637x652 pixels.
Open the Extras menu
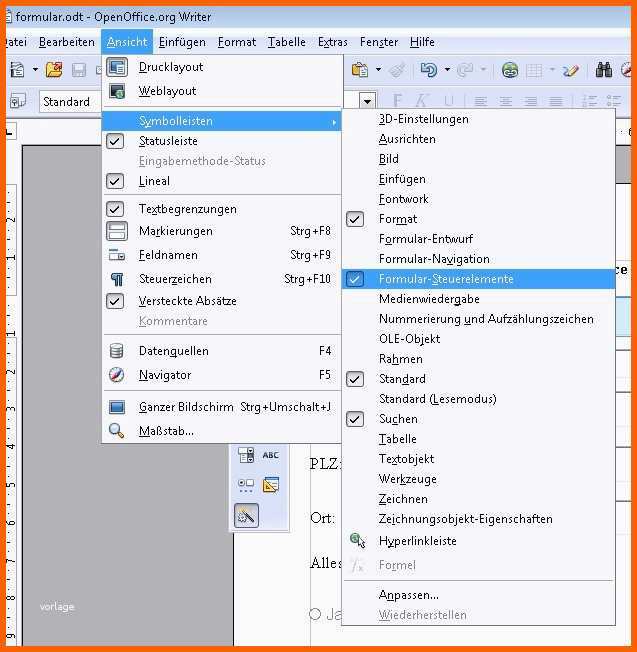(333, 42)
